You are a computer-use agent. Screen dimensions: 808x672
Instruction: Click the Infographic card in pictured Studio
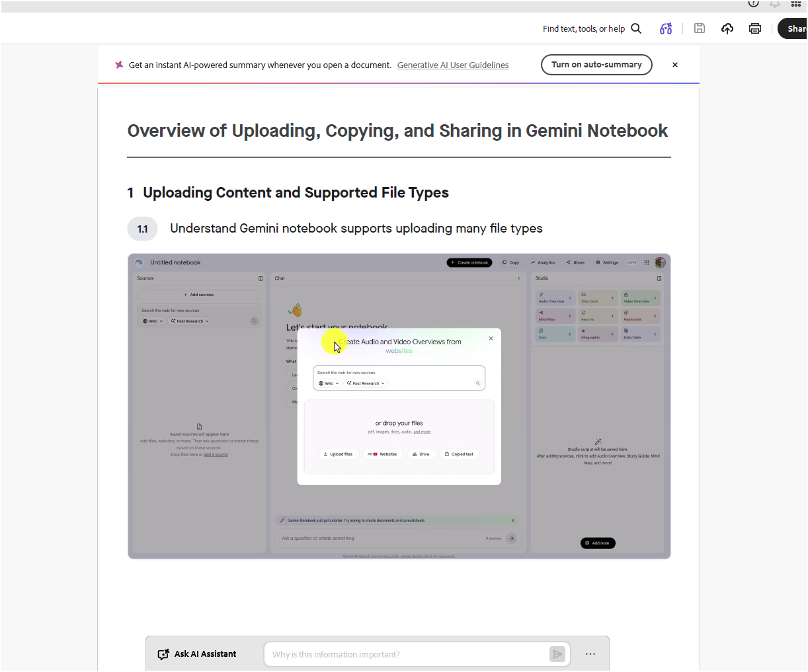[x=598, y=334]
